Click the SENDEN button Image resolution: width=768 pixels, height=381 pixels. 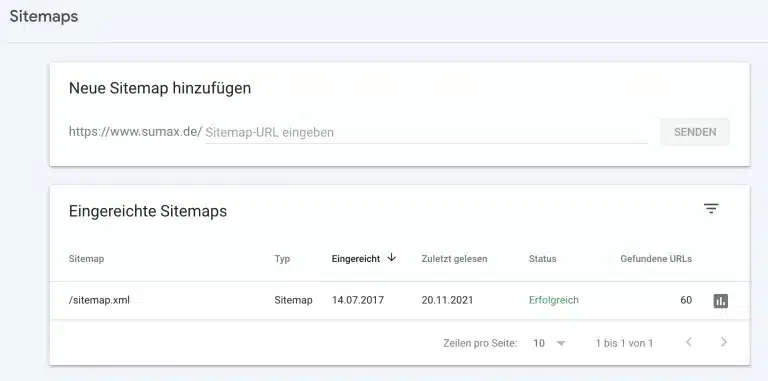[695, 132]
